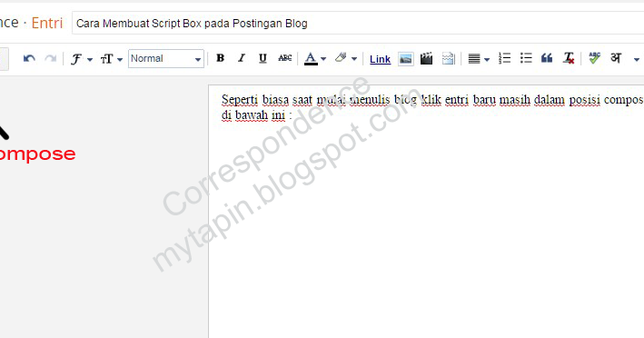Viewport: 644px width, 338px height.
Task: Toggle bold formatting
Action: point(220,58)
